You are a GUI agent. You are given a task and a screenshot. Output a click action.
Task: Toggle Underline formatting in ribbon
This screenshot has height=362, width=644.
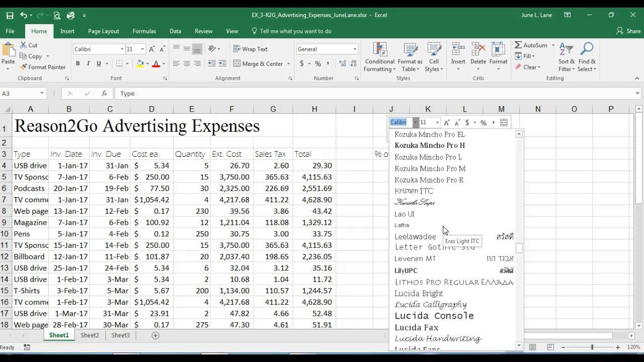coord(99,64)
